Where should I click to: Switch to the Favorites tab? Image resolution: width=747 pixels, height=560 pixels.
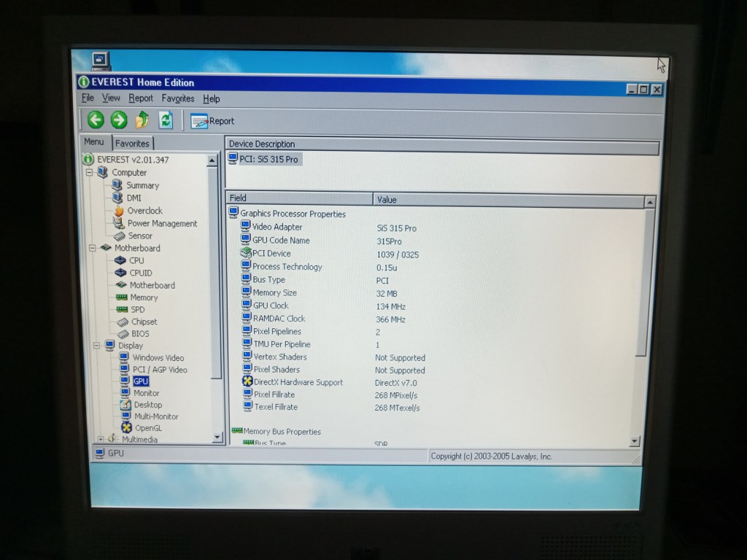tap(132, 144)
